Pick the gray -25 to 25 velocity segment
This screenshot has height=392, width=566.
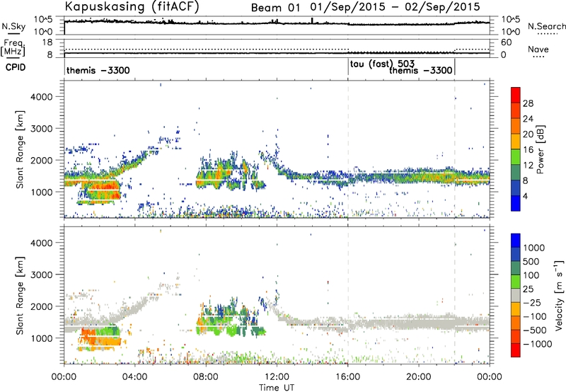click(516, 295)
